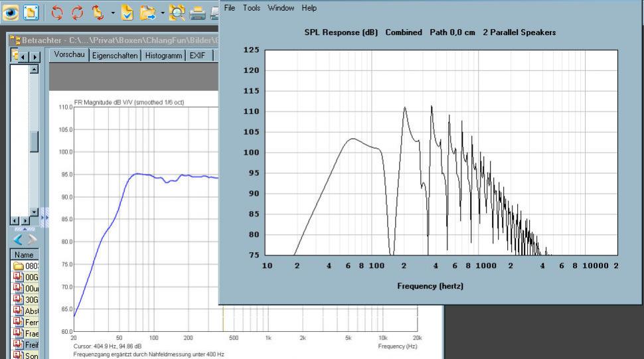The height and width of the screenshot is (359, 644).
Task: Select the 30G image file row
Action: (25, 299)
